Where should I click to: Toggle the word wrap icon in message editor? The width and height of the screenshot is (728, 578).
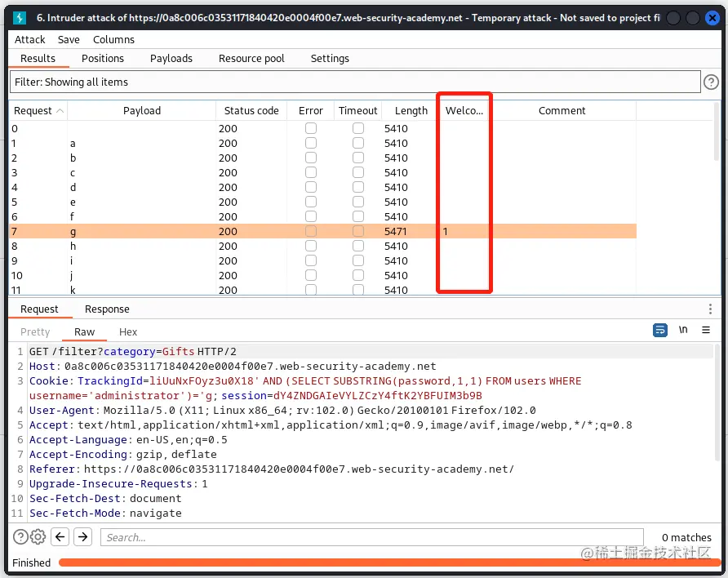pos(659,330)
